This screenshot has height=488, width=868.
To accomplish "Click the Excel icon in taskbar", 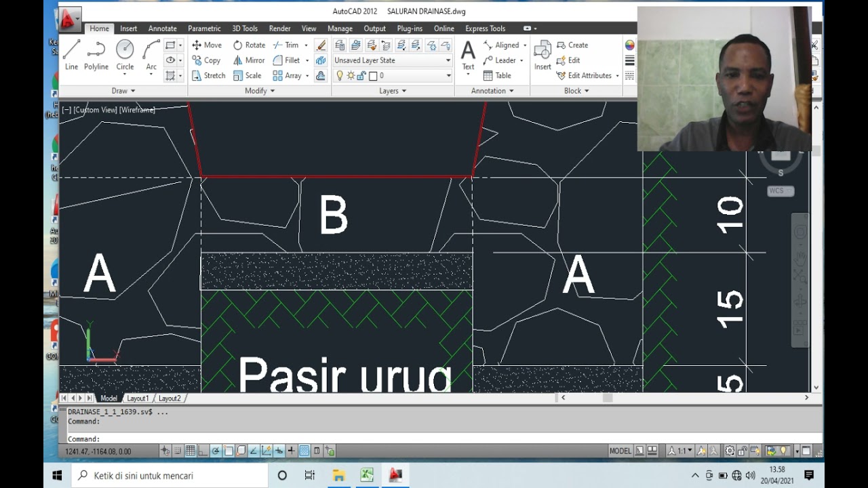I will click(x=367, y=476).
